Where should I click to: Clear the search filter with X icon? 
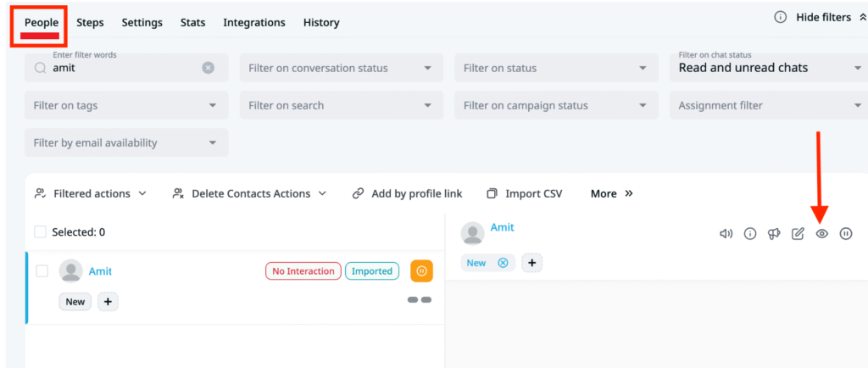(x=208, y=68)
